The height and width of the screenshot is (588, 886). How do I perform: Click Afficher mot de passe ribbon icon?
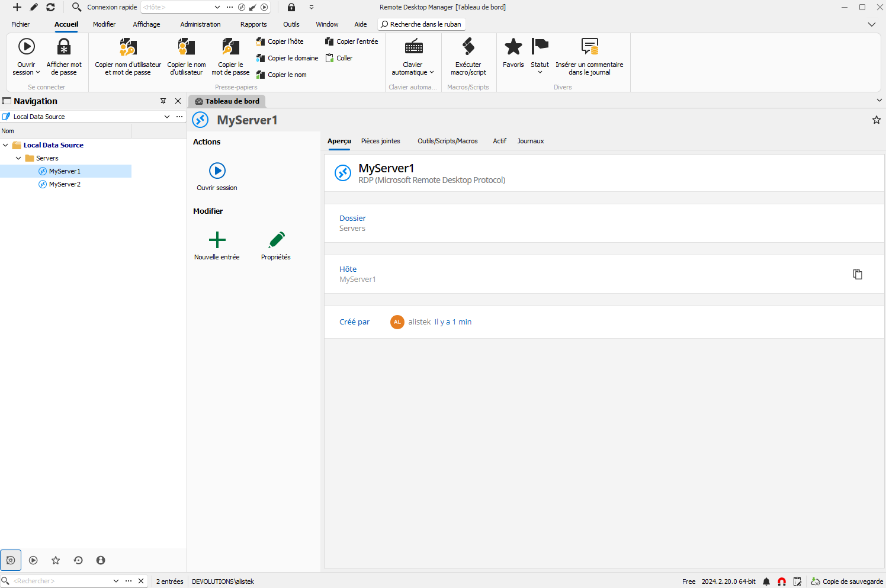[64, 56]
